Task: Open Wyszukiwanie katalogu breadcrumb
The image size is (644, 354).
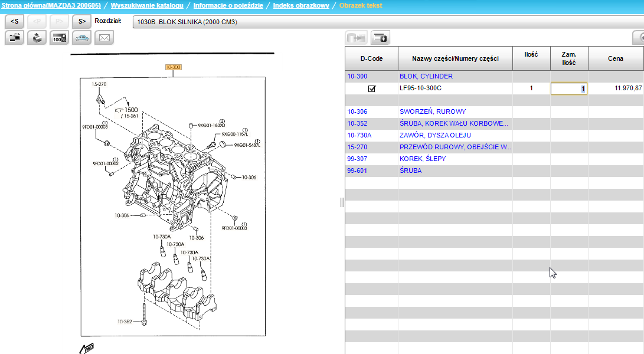Action: tap(146, 5)
